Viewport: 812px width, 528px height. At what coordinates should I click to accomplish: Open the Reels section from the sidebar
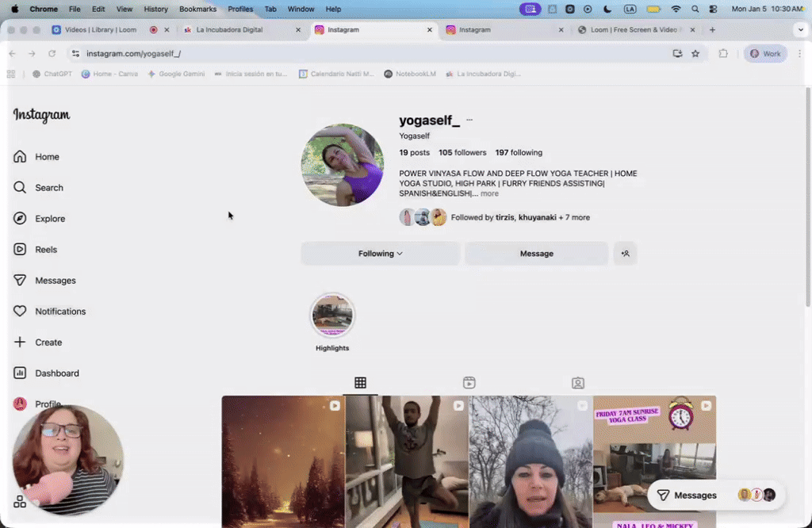[x=46, y=249]
